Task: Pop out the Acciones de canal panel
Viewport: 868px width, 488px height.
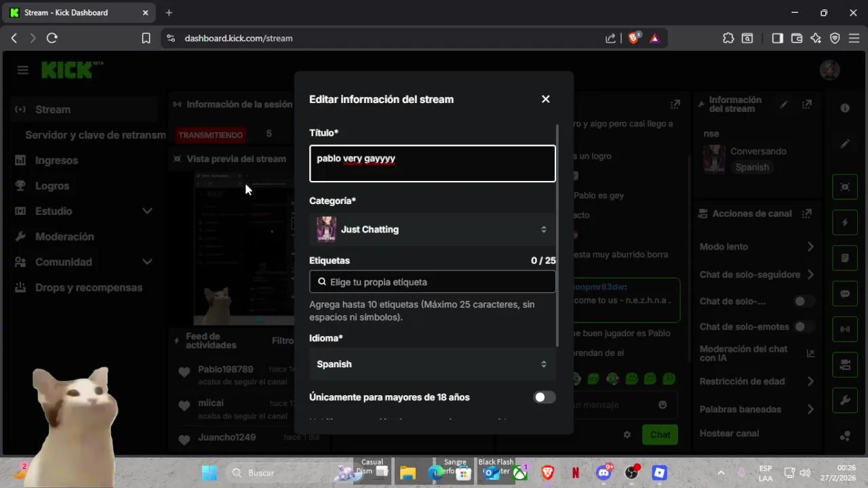Action: pyautogui.click(x=806, y=213)
